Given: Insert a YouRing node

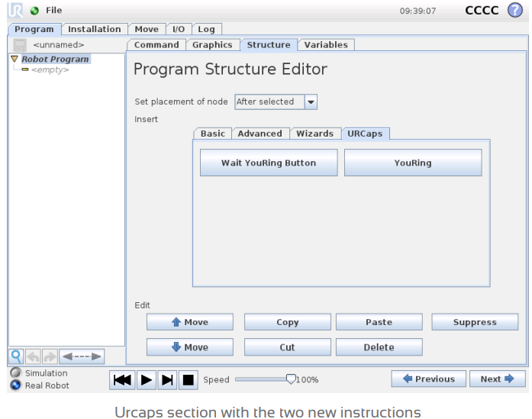Looking at the screenshot, I should pos(413,163).
